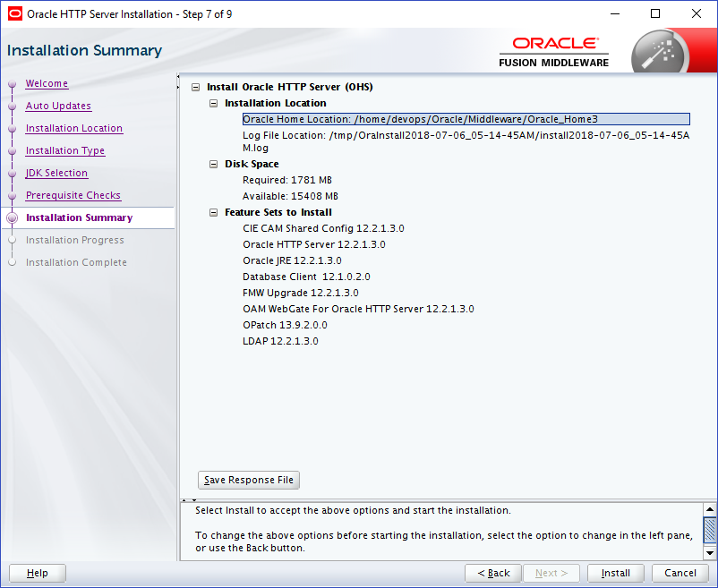
Task: Click the JDK Selection step bullet marker
Action: [x=13, y=174]
